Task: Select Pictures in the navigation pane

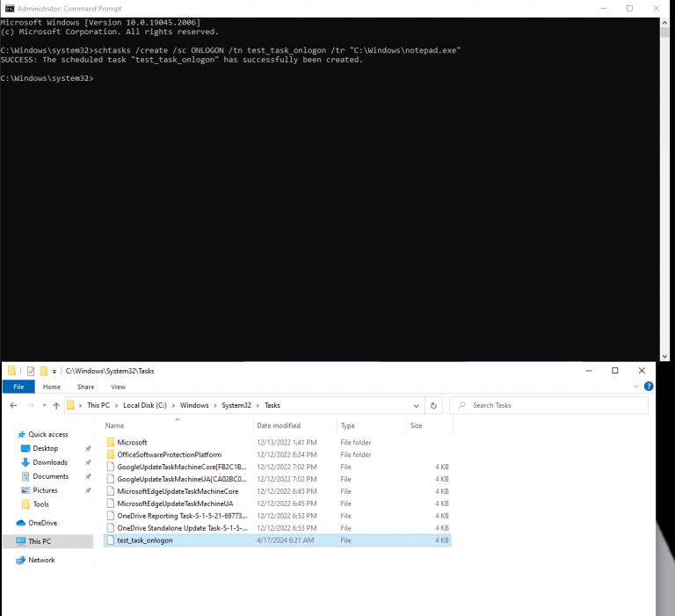Action: (x=45, y=489)
